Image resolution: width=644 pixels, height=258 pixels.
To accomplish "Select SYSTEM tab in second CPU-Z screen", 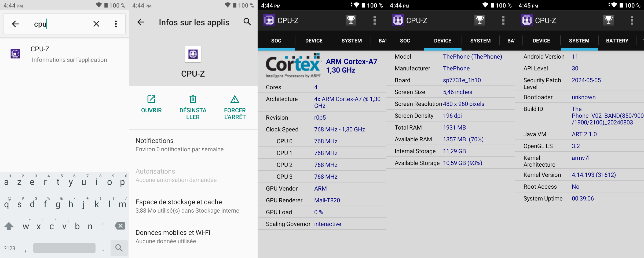I will (480, 41).
